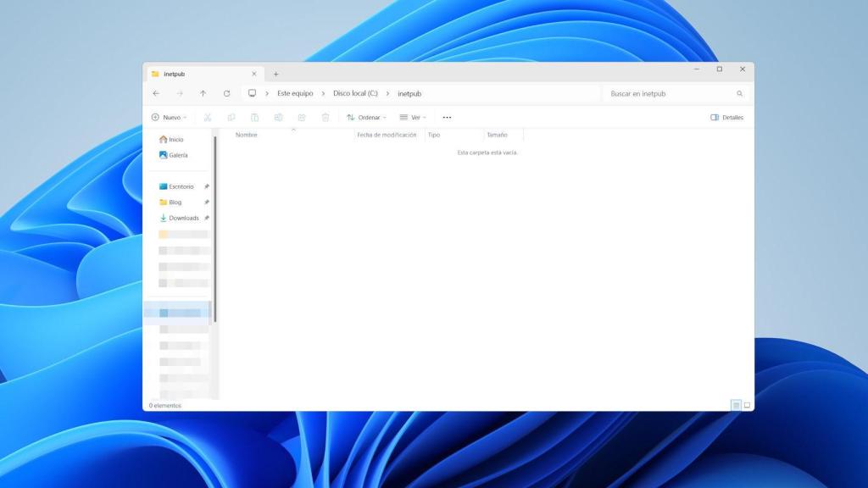Open the Ordenar sorting dropdown
The height and width of the screenshot is (488, 868).
367,117
